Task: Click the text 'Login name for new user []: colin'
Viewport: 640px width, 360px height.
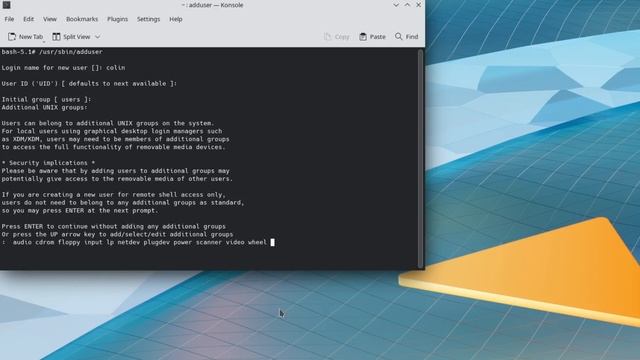Action: tap(63, 68)
